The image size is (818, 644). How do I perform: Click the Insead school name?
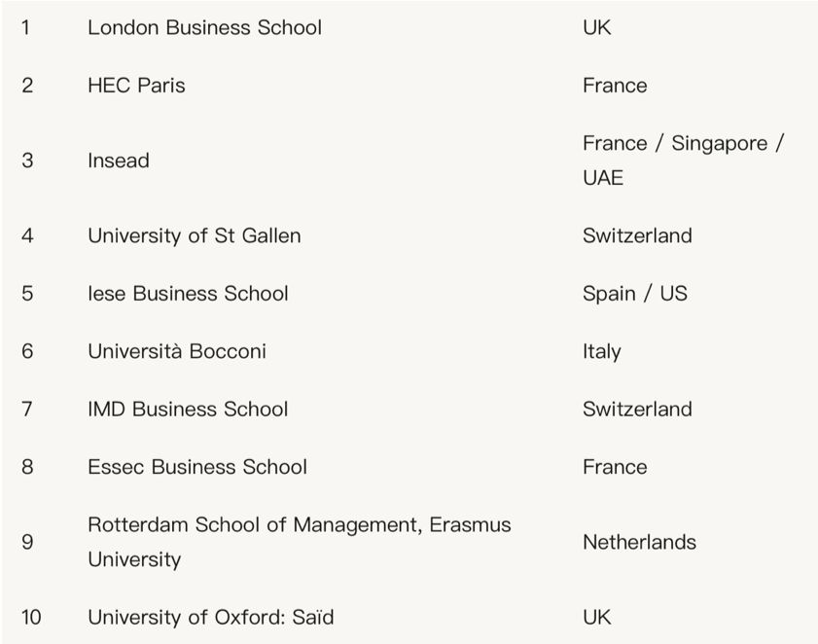tap(119, 161)
